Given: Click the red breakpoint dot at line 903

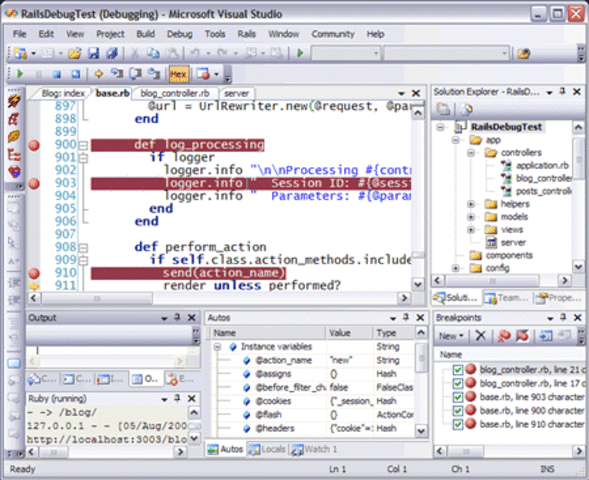Looking at the screenshot, I should [34, 184].
